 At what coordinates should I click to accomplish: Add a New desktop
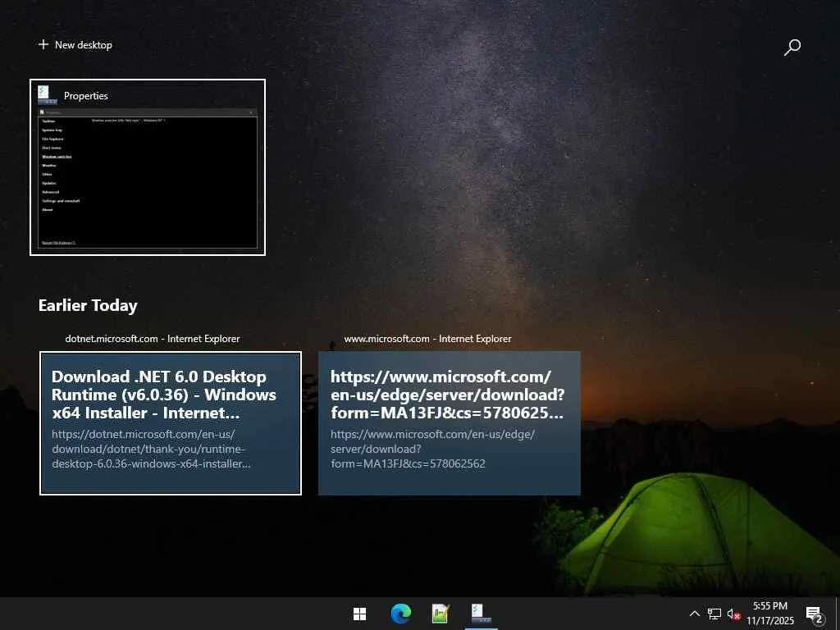coord(75,45)
